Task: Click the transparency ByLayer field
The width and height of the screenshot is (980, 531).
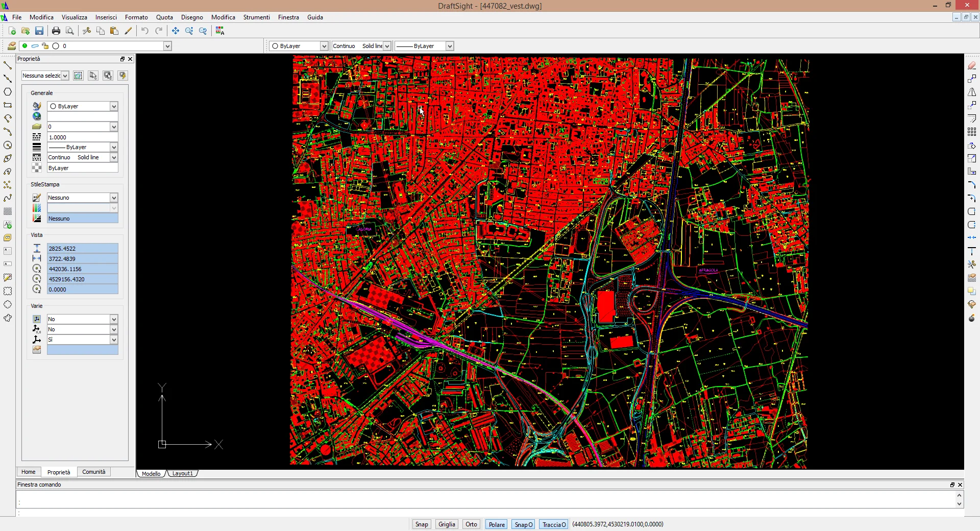Action: pyautogui.click(x=83, y=168)
